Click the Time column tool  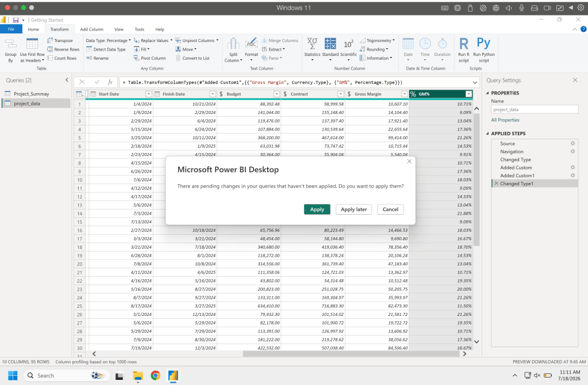[425, 49]
